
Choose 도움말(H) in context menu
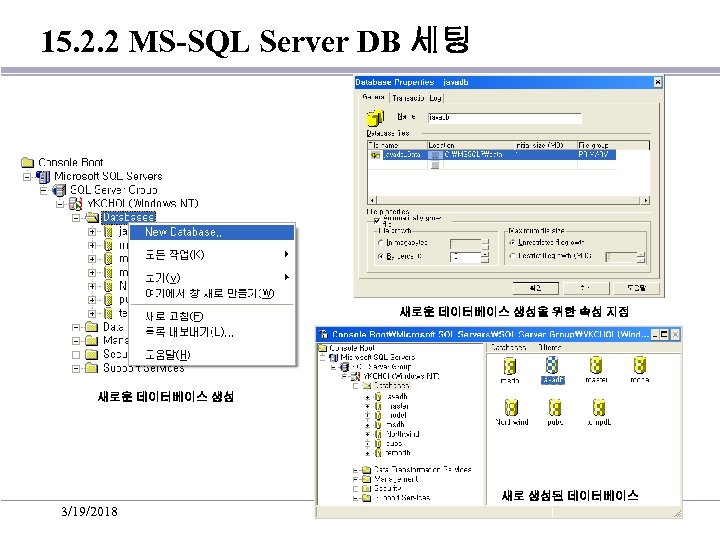212,354
